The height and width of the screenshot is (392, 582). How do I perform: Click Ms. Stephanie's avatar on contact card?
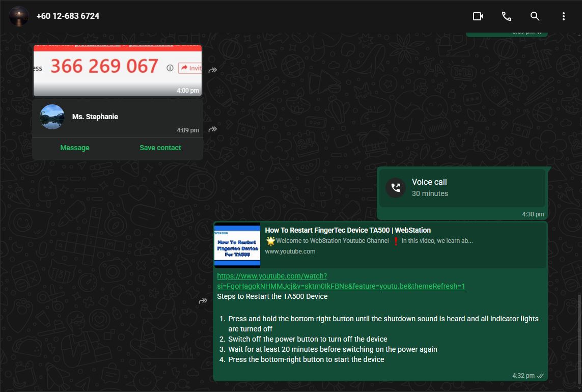point(52,117)
